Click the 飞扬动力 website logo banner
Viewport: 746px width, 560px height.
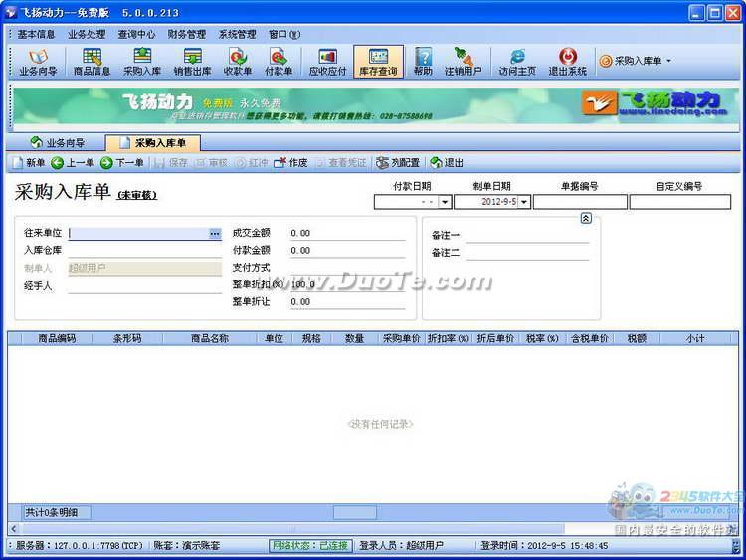tap(654, 103)
